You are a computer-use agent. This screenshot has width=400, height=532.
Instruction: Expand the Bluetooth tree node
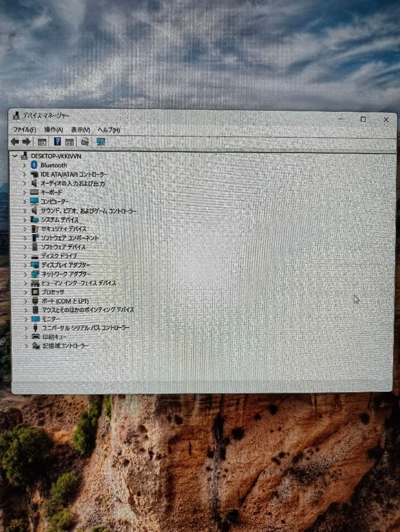coord(25,165)
